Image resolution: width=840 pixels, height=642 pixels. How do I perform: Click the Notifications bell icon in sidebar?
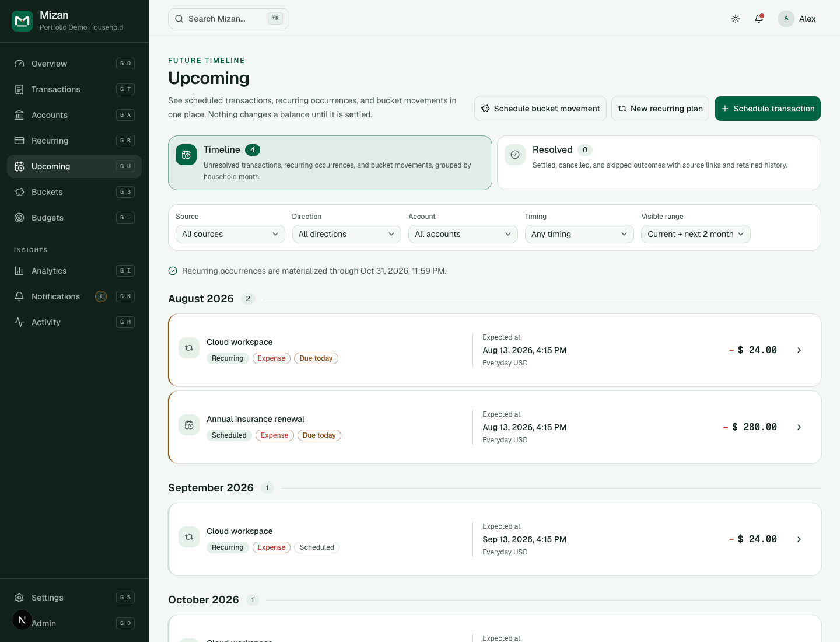point(19,296)
